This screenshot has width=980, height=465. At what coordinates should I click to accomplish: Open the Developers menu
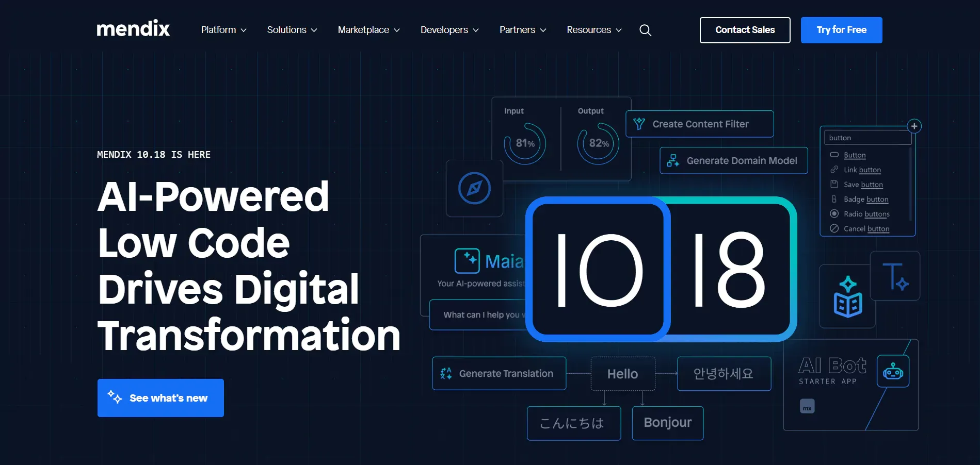(x=450, y=30)
